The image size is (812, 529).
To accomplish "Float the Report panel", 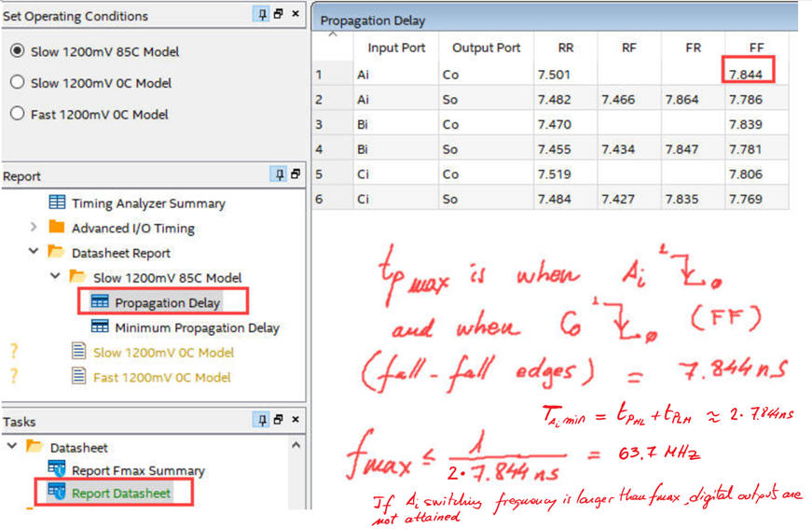I will click(x=296, y=174).
